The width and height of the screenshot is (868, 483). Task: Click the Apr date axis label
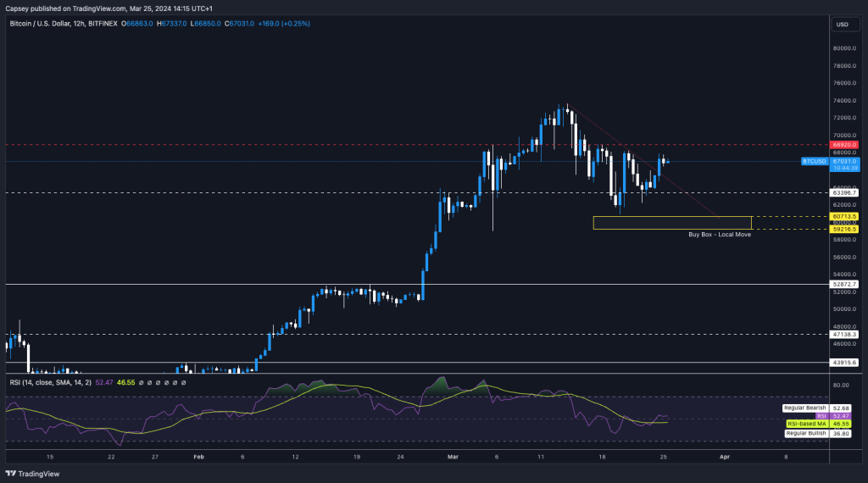tap(724, 457)
